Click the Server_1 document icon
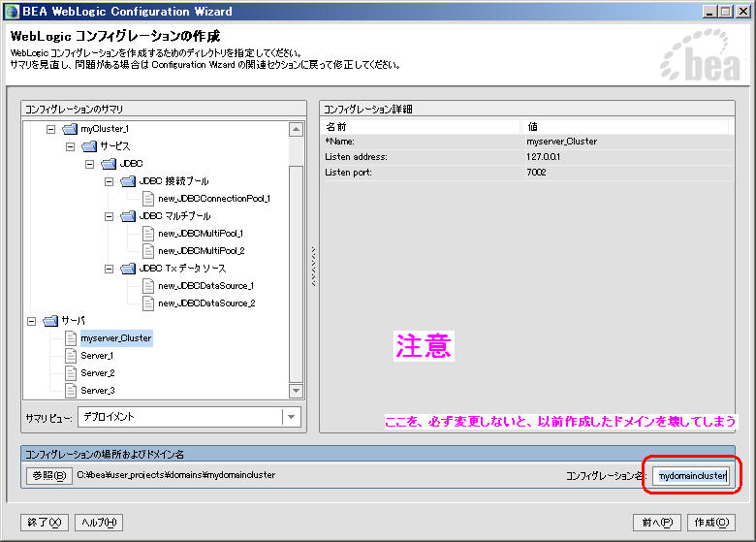 (x=70, y=356)
